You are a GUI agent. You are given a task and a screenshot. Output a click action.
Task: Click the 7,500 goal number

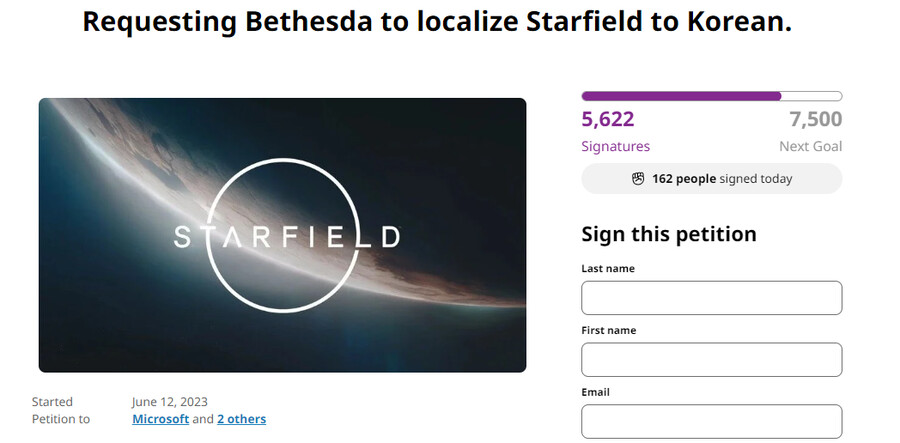tap(815, 120)
